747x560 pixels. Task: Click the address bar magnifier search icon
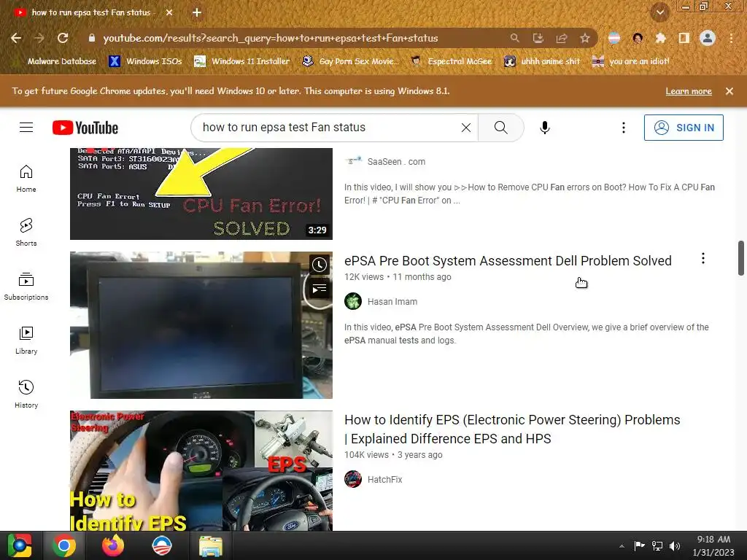tap(514, 38)
